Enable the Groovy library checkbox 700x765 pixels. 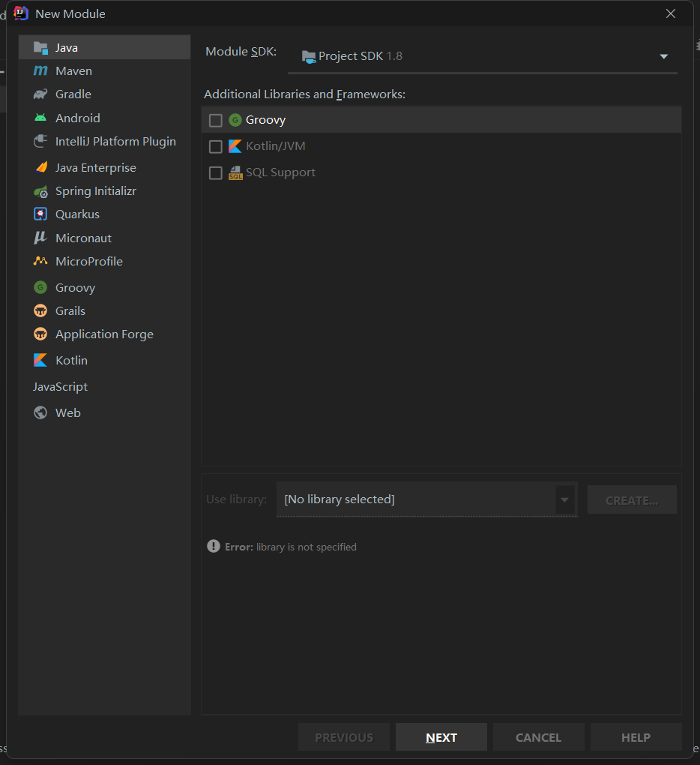(x=216, y=120)
